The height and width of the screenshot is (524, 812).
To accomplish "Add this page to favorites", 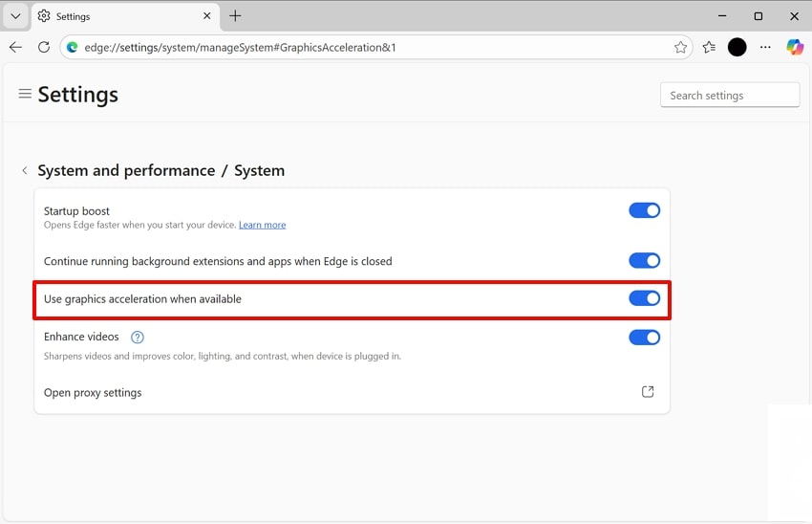I will (680, 47).
